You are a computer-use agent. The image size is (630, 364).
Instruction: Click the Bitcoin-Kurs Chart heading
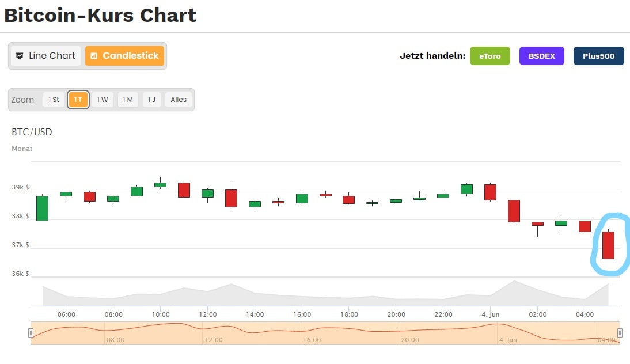tap(100, 16)
